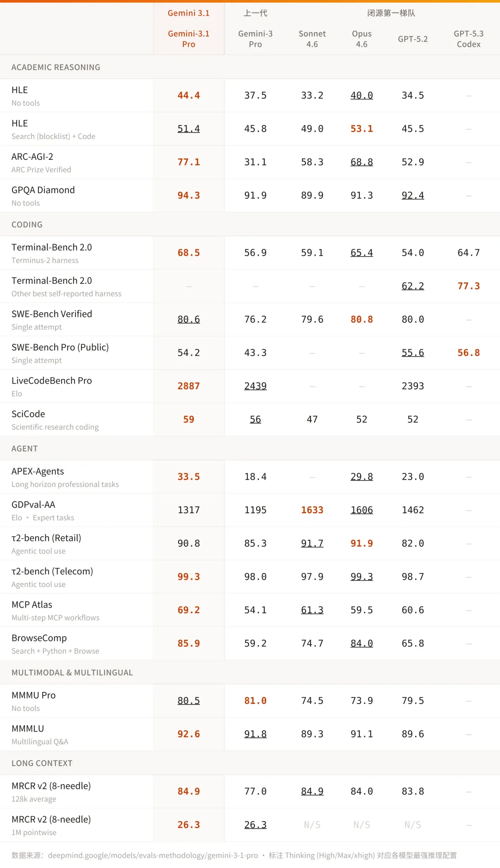Click the underlined 2439 LiveCodeBench Pro score

coord(255,386)
